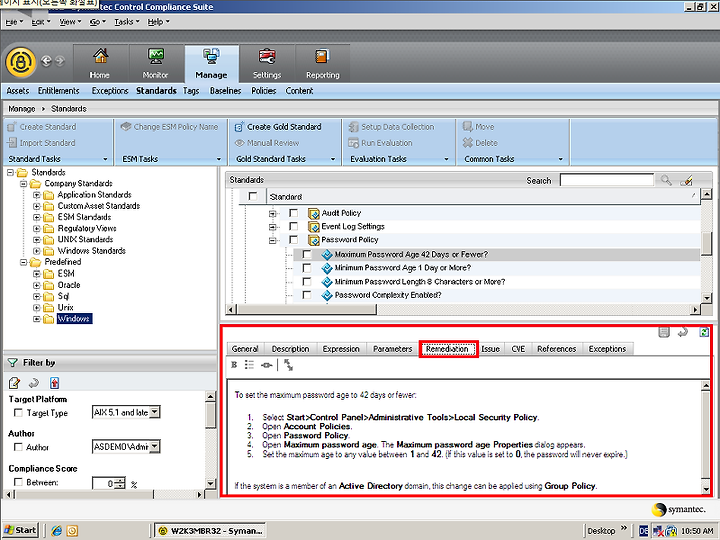Click the Password Policy section icon
Viewport: 720px width, 540px height.
click(x=314, y=240)
